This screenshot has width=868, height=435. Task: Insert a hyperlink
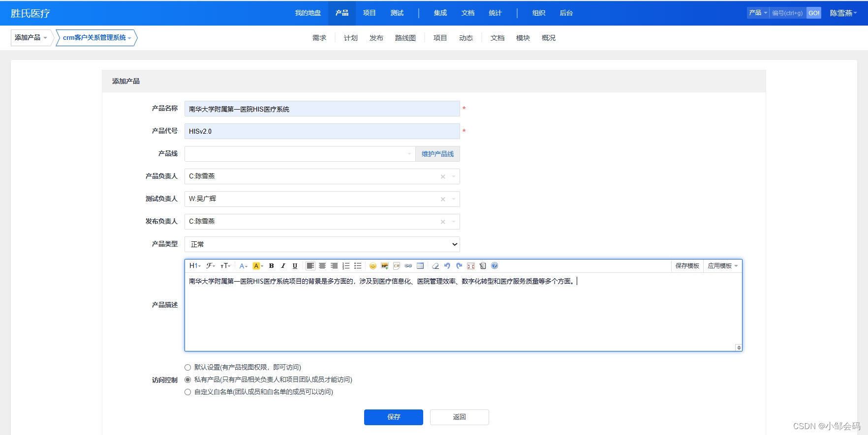[x=408, y=266]
